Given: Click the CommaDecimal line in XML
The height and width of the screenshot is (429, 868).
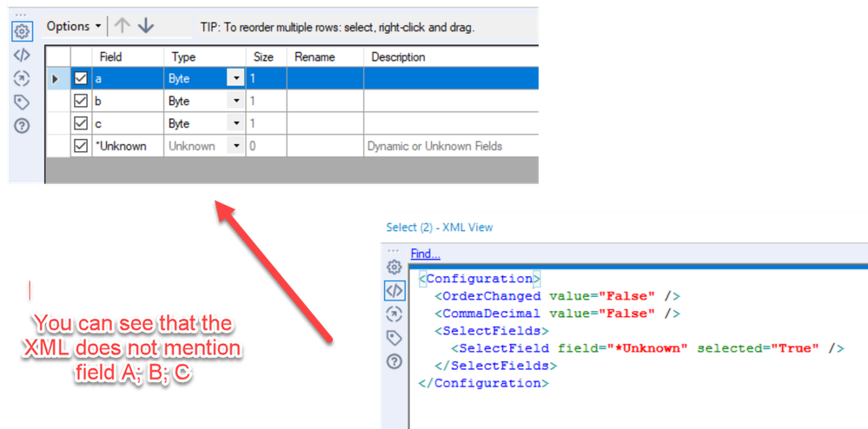Looking at the screenshot, I should tap(558, 313).
